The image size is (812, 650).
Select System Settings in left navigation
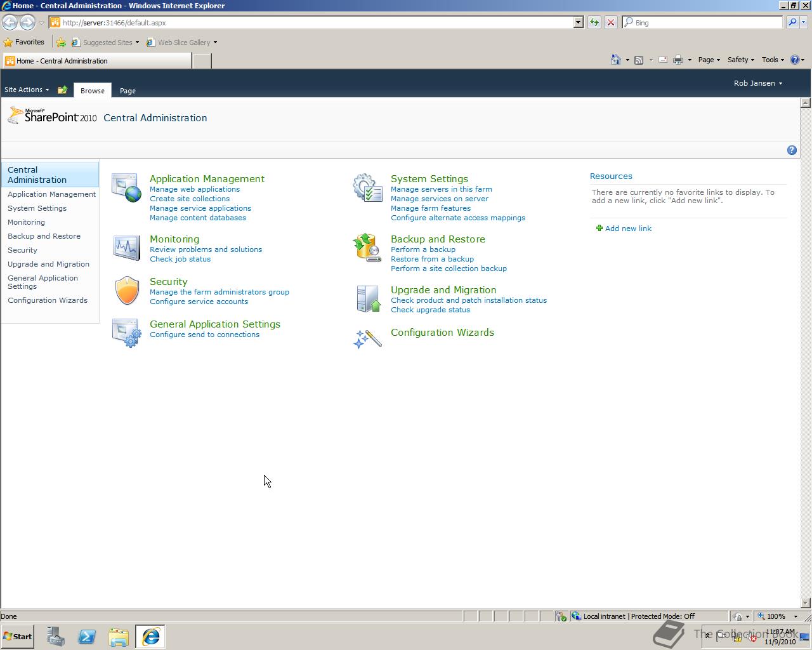37,208
